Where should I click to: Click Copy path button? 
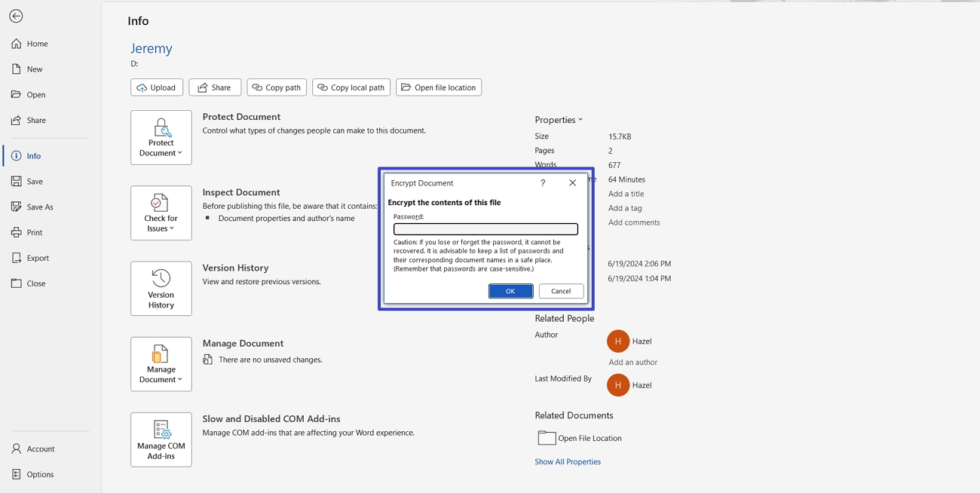coord(277,87)
